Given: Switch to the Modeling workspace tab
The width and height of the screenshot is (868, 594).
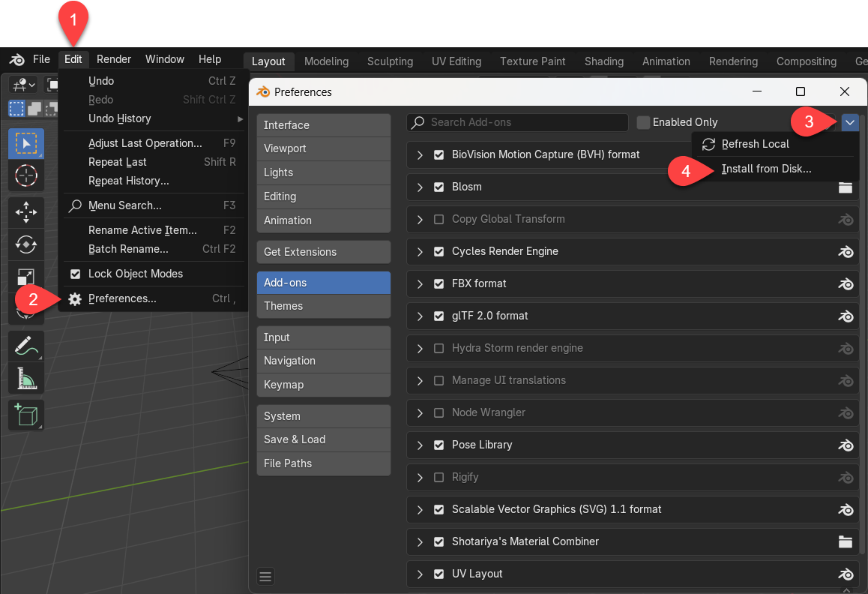Looking at the screenshot, I should point(327,61).
